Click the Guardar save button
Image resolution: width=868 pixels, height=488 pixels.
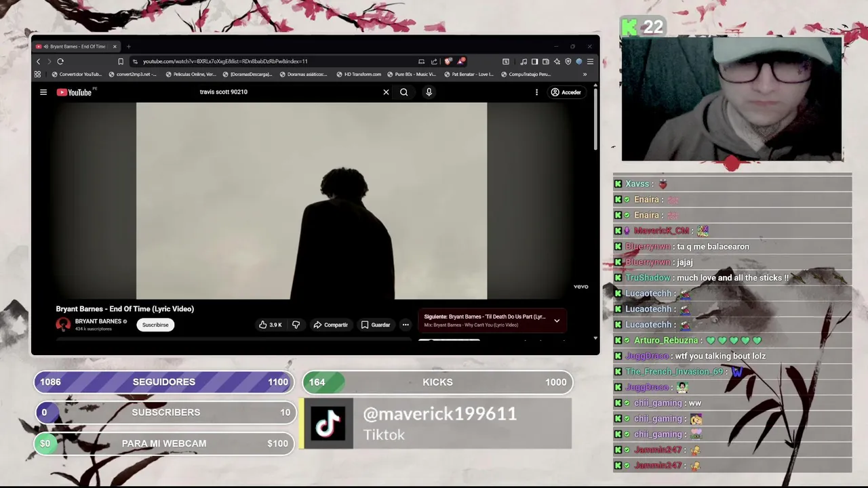[x=375, y=325]
